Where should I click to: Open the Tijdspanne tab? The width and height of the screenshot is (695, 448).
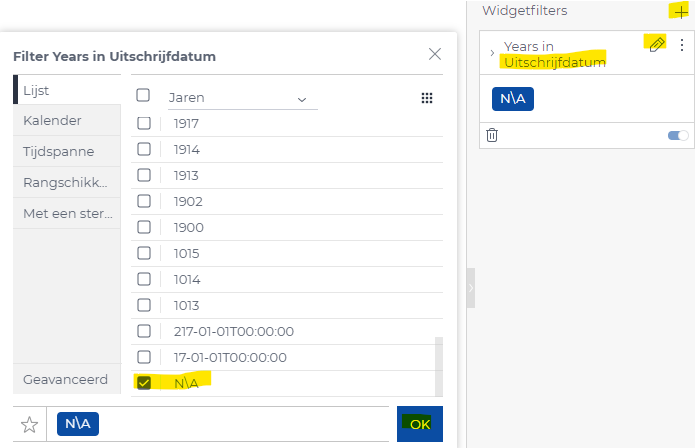[58, 152]
